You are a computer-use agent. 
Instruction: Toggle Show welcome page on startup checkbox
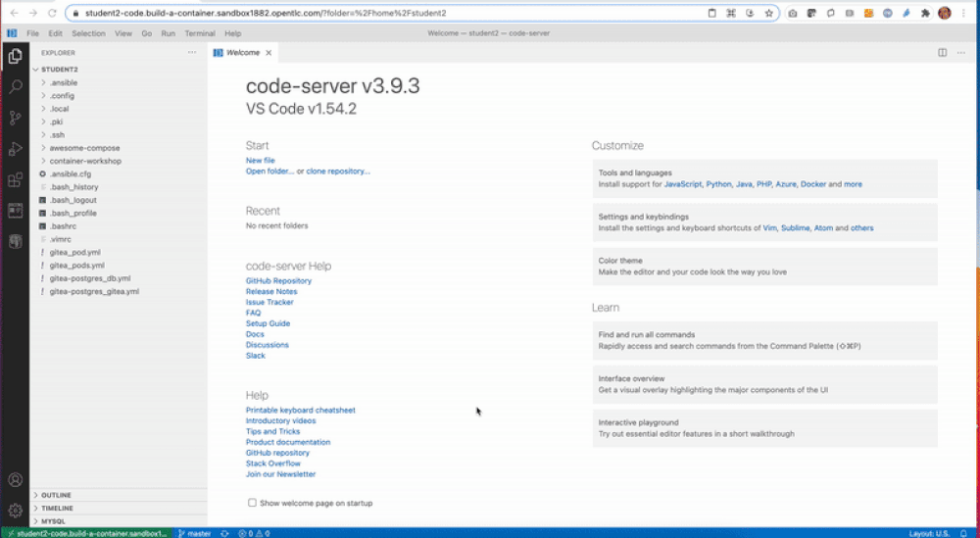tap(253, 503)
